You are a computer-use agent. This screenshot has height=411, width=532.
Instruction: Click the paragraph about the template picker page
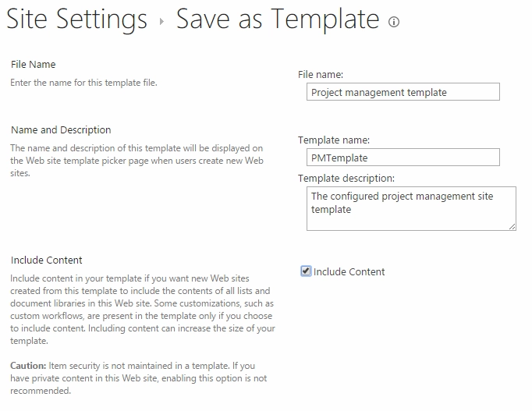point(137,161)
